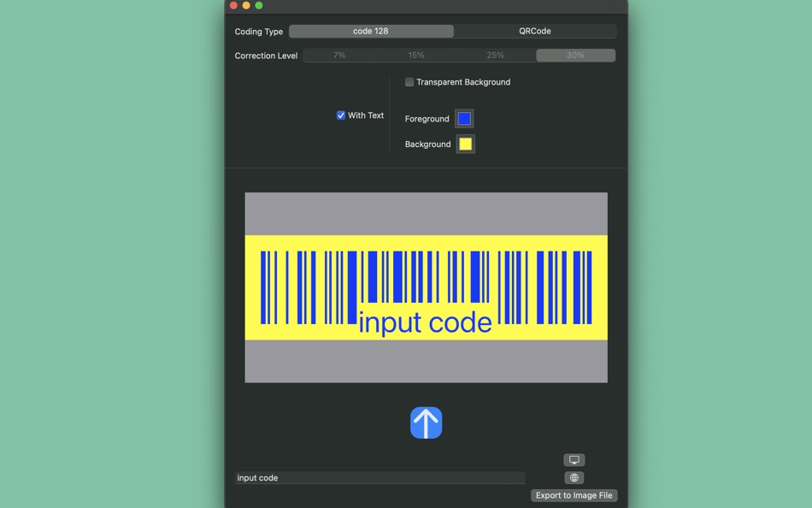Click the generated barcode preview image

pyautogui.click(x=427, y=287)
